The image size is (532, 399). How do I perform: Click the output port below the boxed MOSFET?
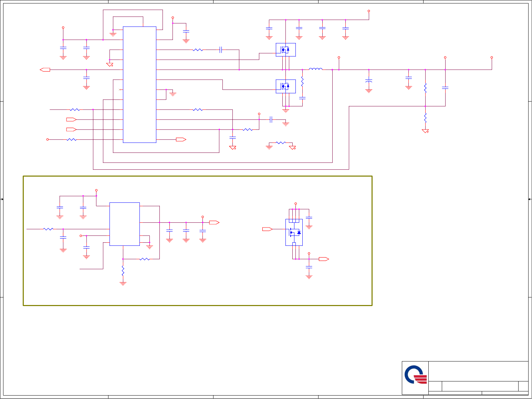324,259
